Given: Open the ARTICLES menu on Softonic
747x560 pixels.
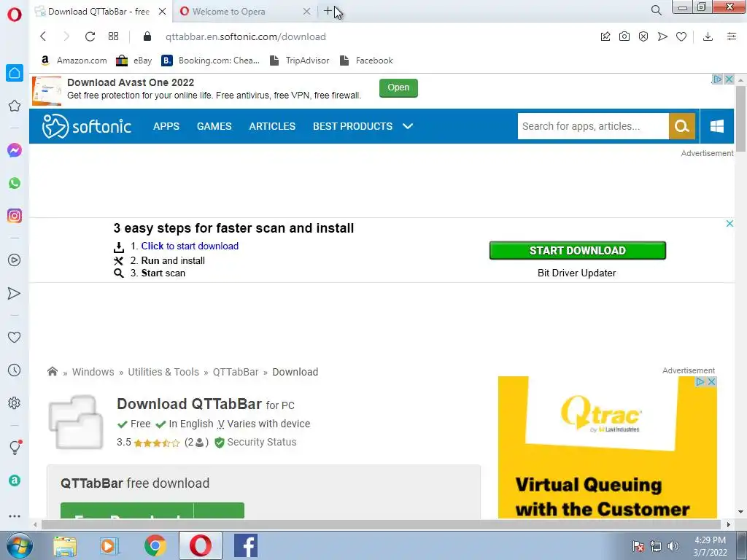Looking at the screenshot, I should [x=272, y=126].
